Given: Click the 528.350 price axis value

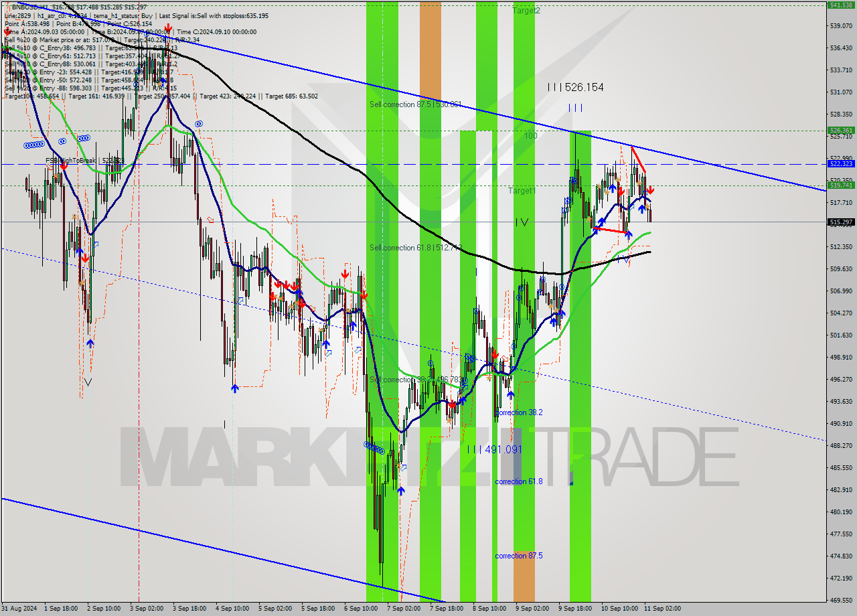Looking at the screenshot, I should (x=840, y=114).
